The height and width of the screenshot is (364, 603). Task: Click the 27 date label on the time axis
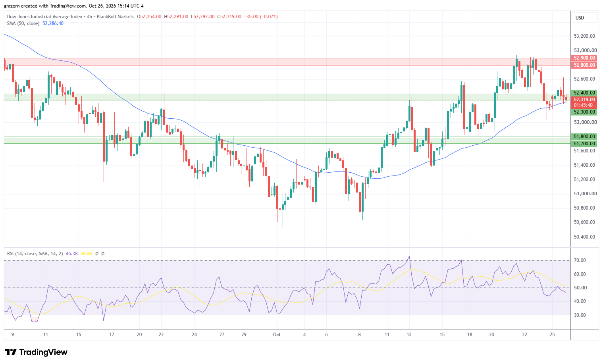point(222,335)
